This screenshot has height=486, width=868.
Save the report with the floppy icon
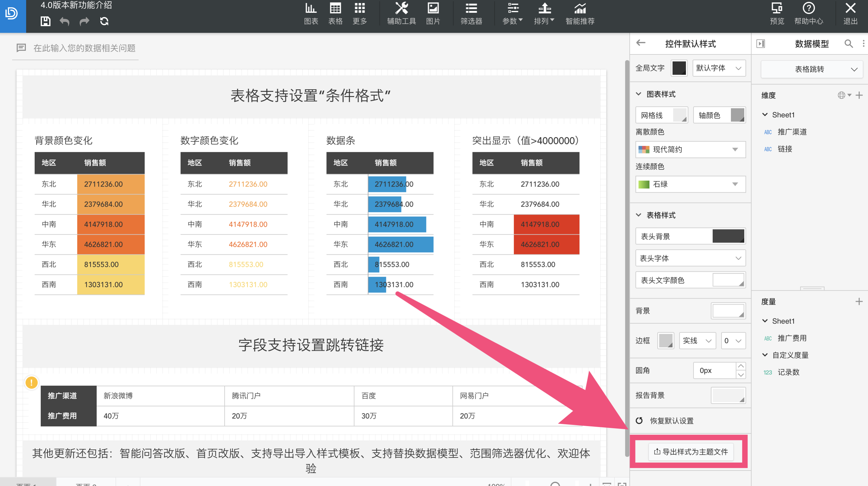pyautogui.click(x=45, y=22)
